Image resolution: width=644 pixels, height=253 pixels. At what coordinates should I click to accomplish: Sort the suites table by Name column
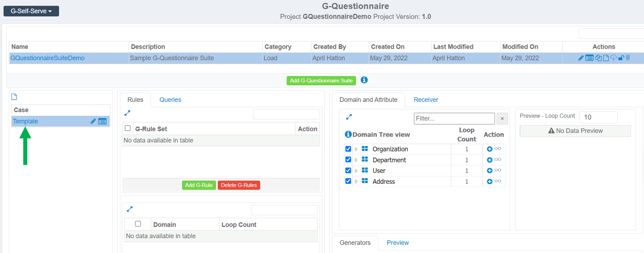69,46
